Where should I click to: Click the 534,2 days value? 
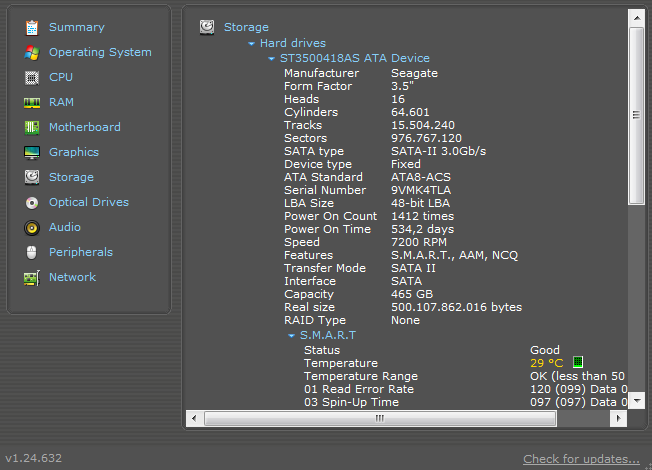(422, 229)
